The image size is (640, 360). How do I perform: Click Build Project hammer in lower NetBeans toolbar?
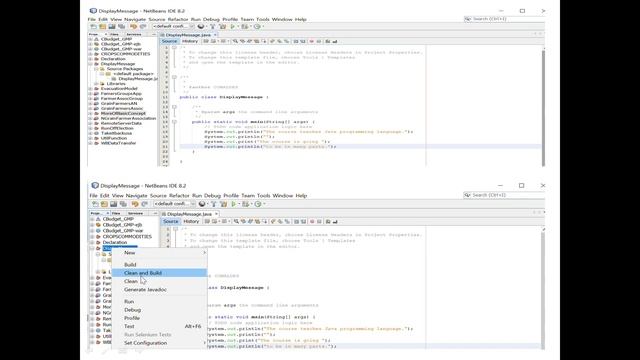tap(213, 204)
